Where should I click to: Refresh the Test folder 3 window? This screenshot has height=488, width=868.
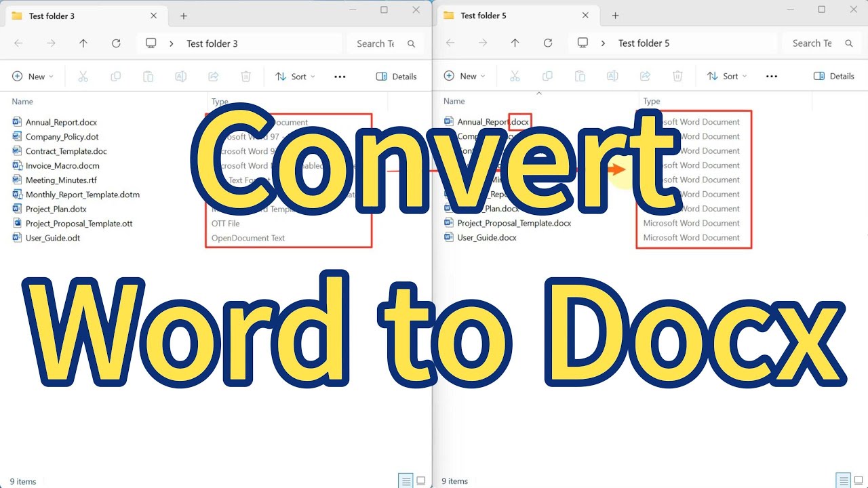[x=116, y=43]
